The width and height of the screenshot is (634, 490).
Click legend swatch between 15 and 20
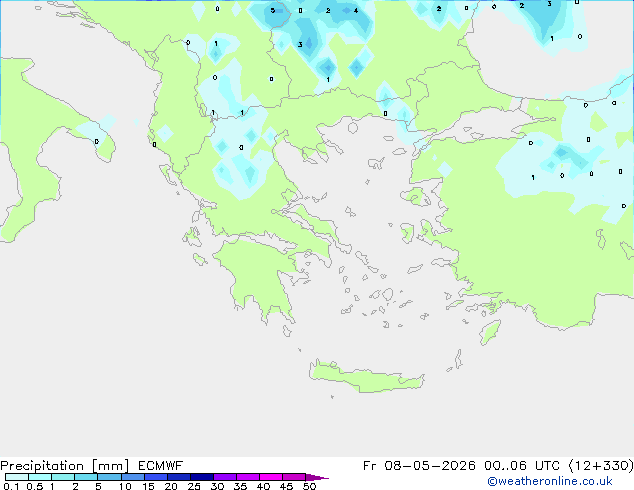coord(156,477)
